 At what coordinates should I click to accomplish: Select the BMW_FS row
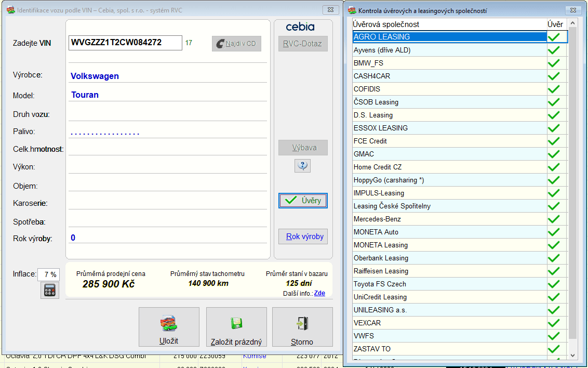(x=460, y=63)
